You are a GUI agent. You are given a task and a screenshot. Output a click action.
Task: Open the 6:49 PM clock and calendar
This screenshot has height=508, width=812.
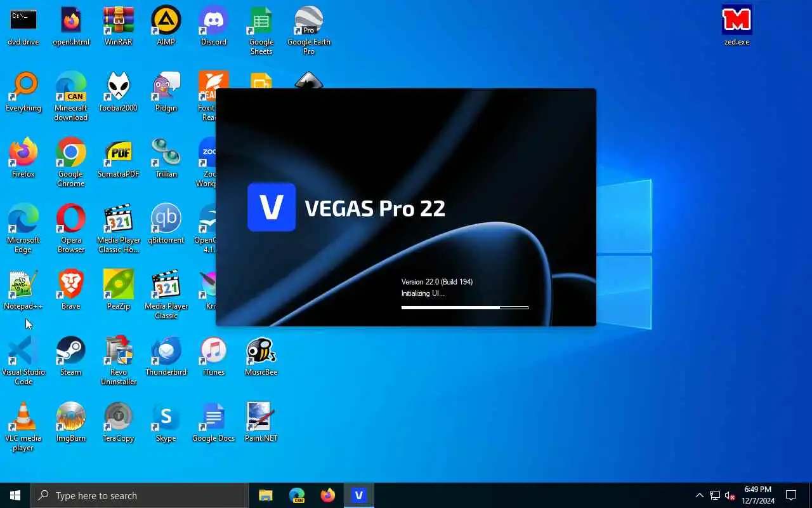coord(758,495)
